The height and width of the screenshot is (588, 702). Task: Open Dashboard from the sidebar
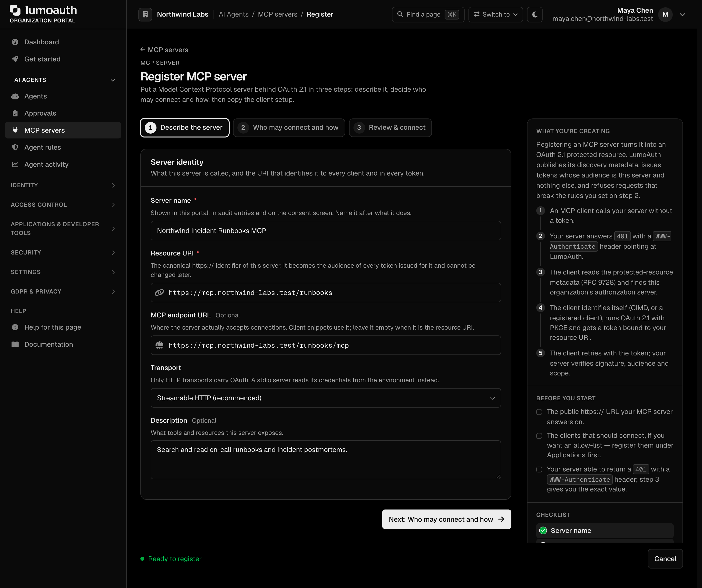coord(63,42)
